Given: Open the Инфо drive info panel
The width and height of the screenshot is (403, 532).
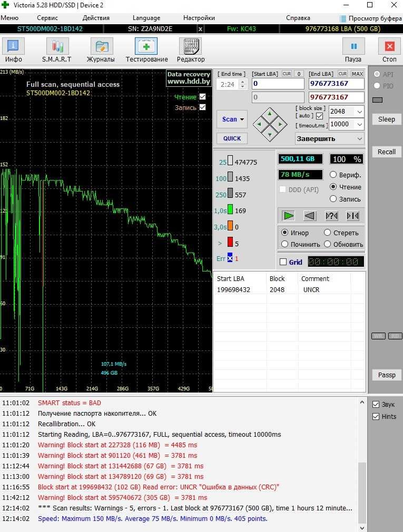Looking at the screenshot, I should pyautogui.click(x=14, y=50).
